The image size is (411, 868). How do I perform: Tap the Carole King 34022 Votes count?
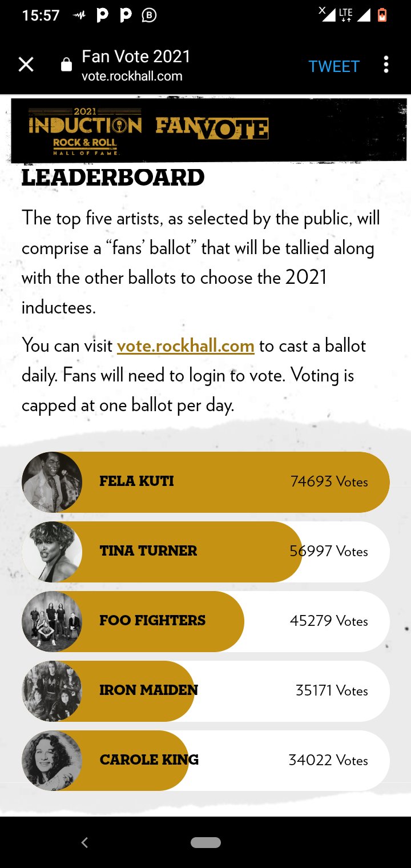(x=328, y=761)
